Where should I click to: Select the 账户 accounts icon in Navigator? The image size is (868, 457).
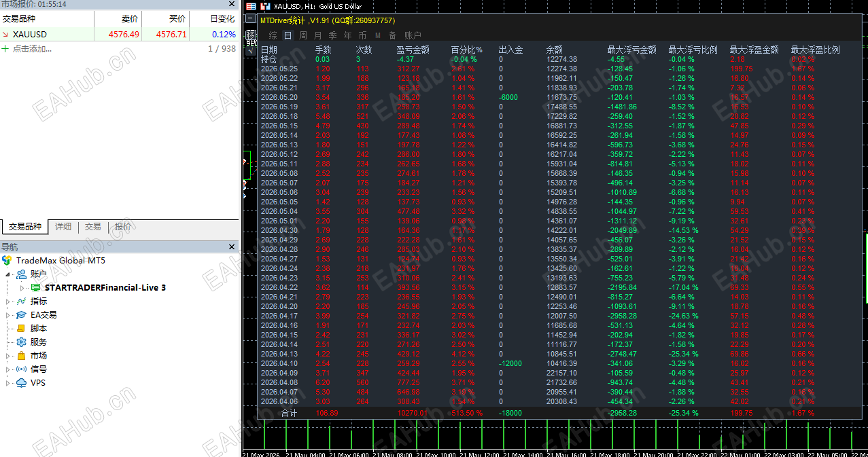pyautogui.click(x=21, y=274)
